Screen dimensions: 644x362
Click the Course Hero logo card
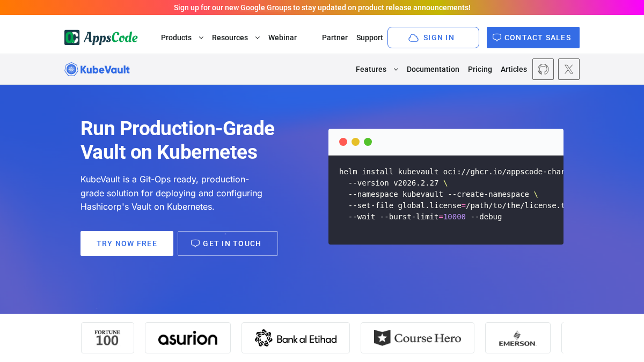click(418, 338)
